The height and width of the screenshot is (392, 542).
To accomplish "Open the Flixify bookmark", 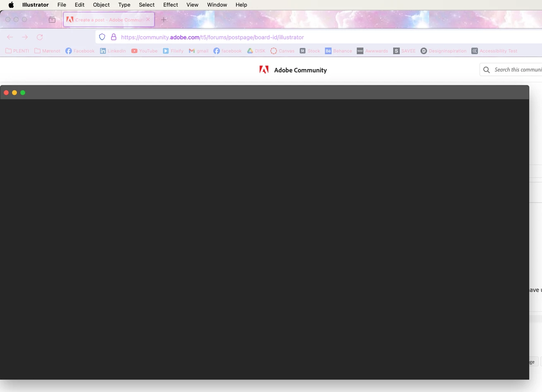I will point(173,51).
